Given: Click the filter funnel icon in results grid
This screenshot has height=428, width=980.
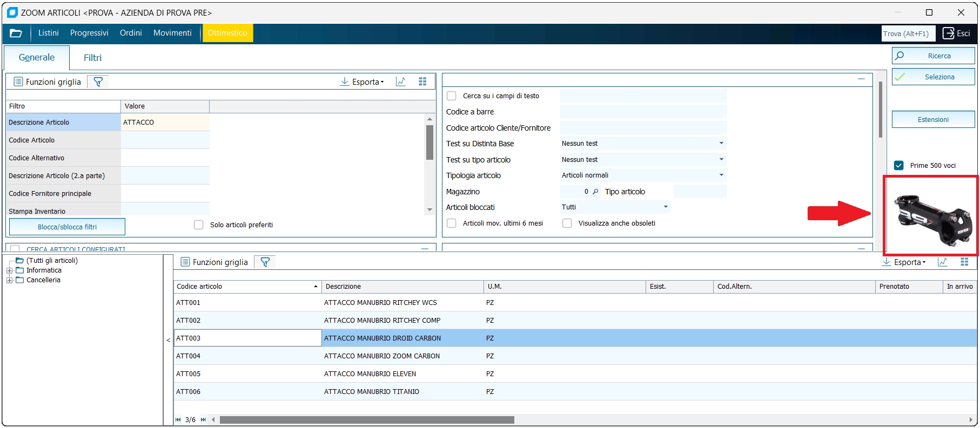Looking at the screenshot, I should point(265,262).
